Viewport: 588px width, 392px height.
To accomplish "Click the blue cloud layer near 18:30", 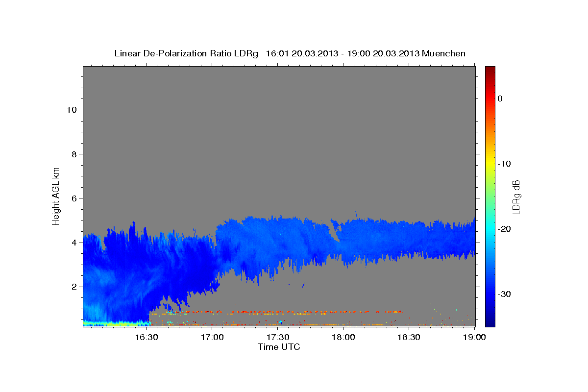I will point(409,239).
